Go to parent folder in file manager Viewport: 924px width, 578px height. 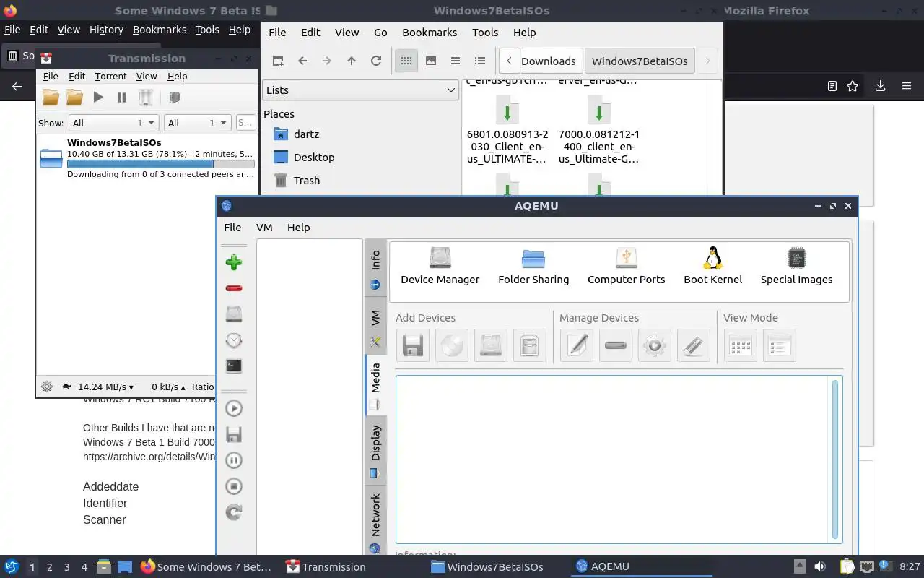coord(352,61)
